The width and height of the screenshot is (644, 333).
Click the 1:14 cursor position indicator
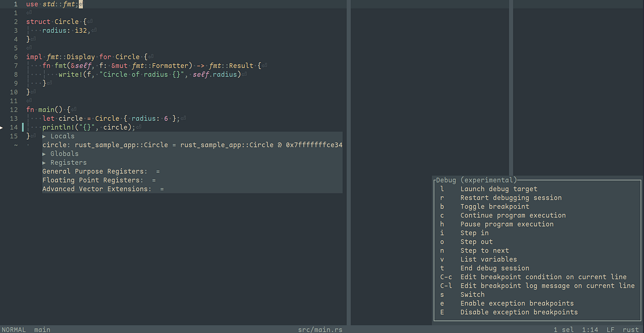(590, 329)
